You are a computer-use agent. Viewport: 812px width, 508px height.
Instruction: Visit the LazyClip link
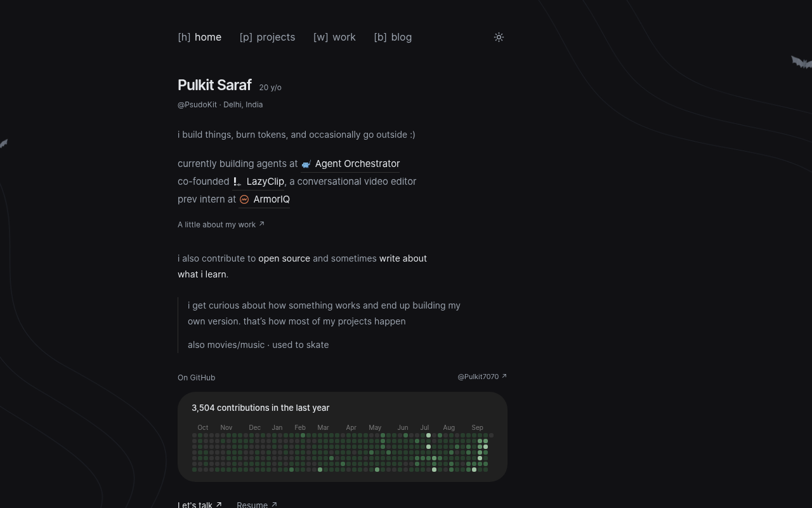[x=258, y=182]
